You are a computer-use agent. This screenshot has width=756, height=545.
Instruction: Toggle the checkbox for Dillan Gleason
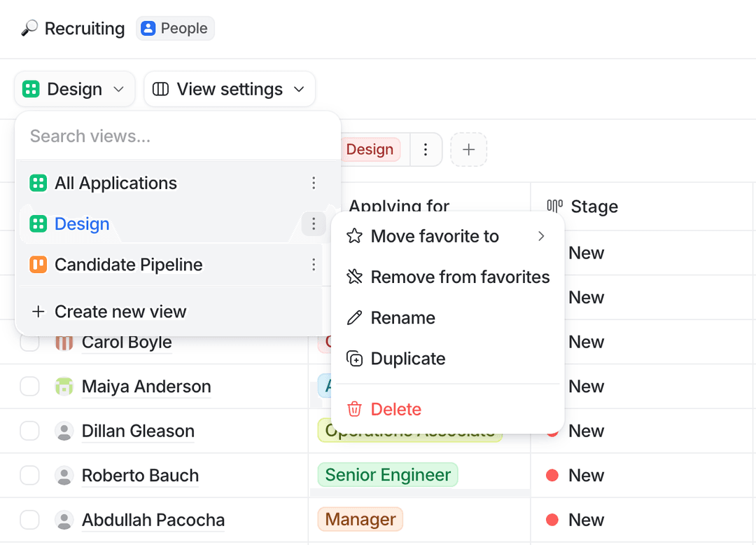pos(29,431)
